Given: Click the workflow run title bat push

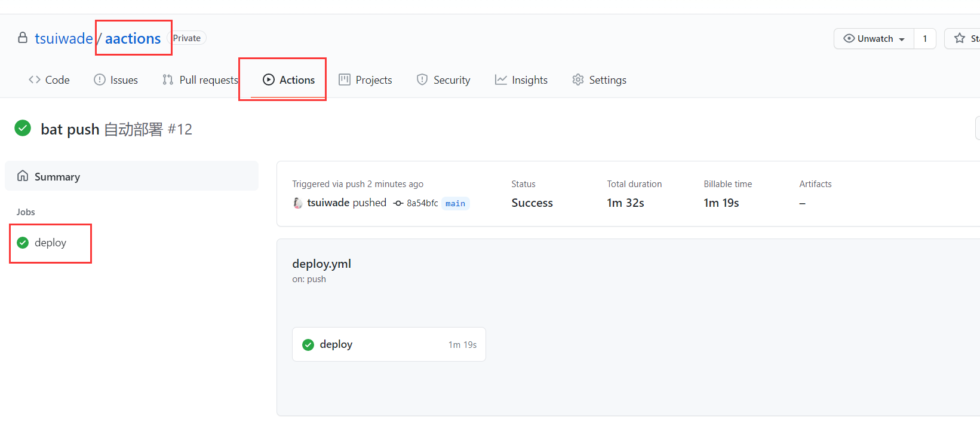Looking at the screenshot, I should 70,129.
